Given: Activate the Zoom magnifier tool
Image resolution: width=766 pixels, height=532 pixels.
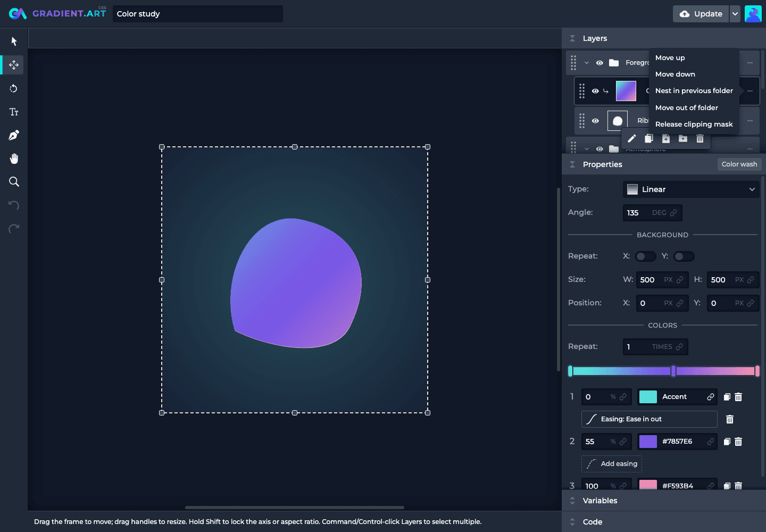Looking at the screenshot, I should coord(14,182).
